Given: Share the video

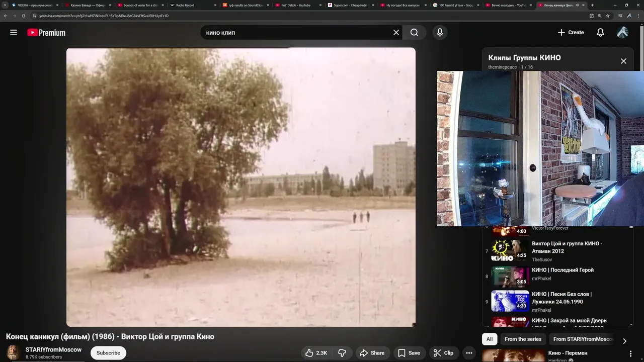Looking at the screenshot, I should tap(372, 353).
